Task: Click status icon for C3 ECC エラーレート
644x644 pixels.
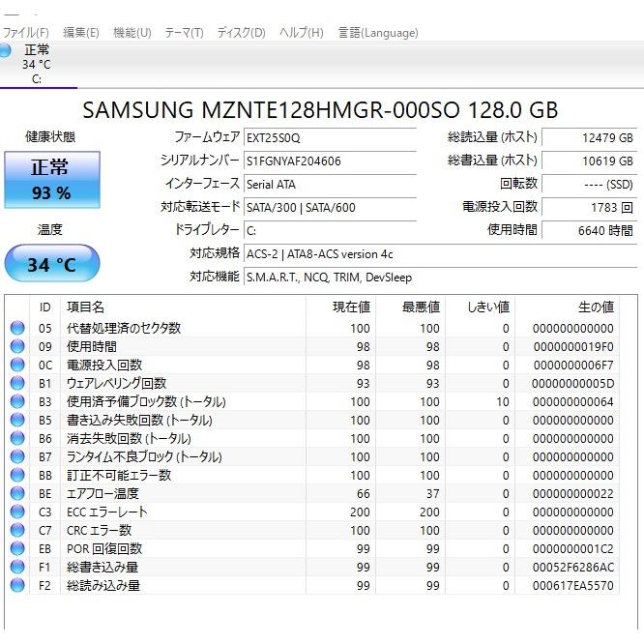Action: click(x=17, y=512)
